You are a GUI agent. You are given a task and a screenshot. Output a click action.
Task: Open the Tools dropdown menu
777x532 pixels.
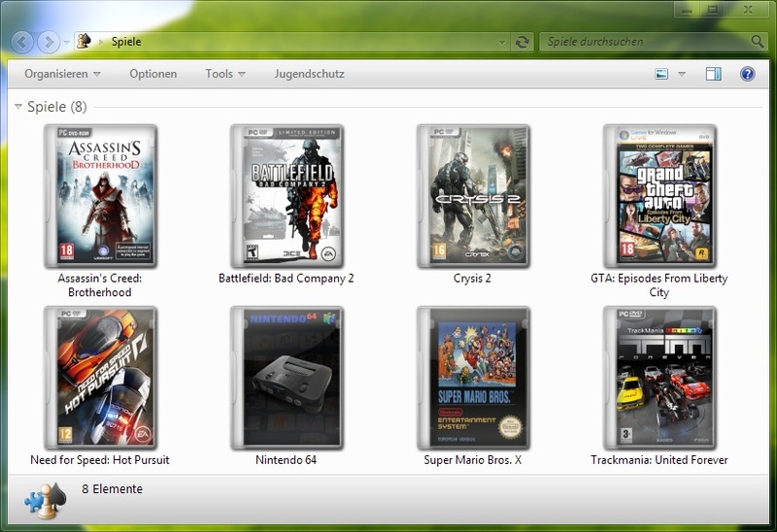225,74
